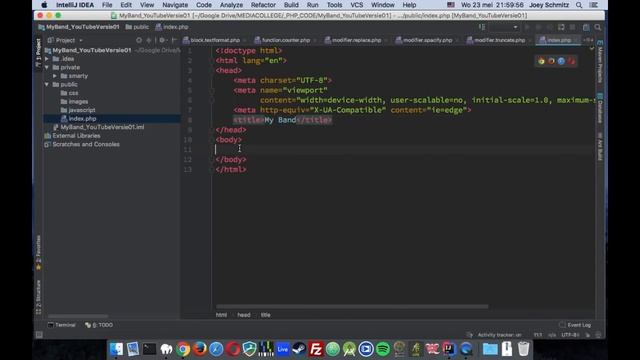Open the Terminal tool window
640x360 pixels.
point(62,325)
